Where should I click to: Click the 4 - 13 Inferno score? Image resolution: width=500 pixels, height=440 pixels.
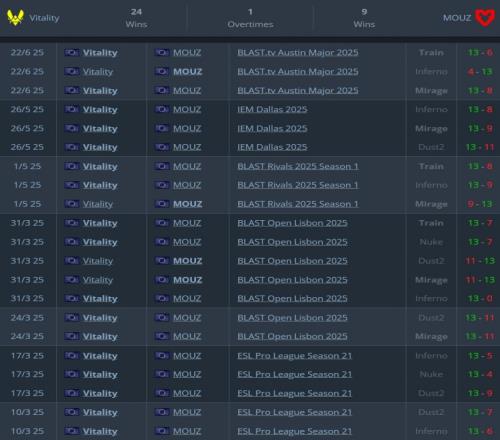tap(480, 72)
